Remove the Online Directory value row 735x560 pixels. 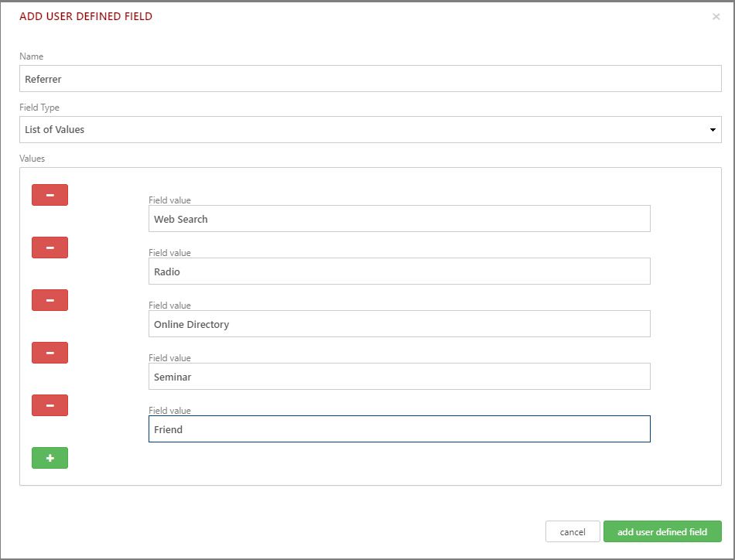50,300
